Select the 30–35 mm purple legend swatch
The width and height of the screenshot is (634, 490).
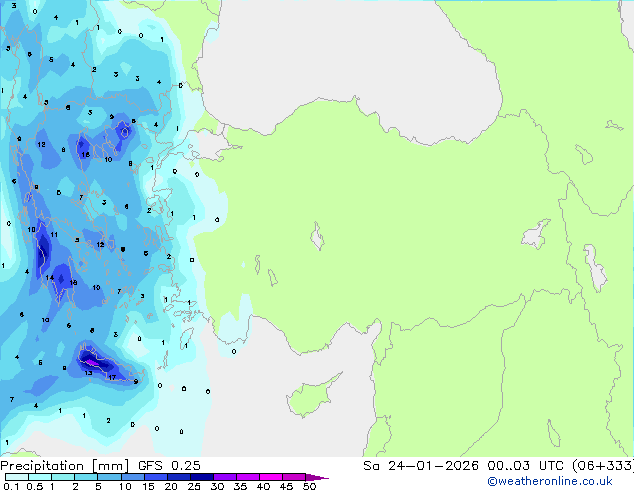point(224,477)
